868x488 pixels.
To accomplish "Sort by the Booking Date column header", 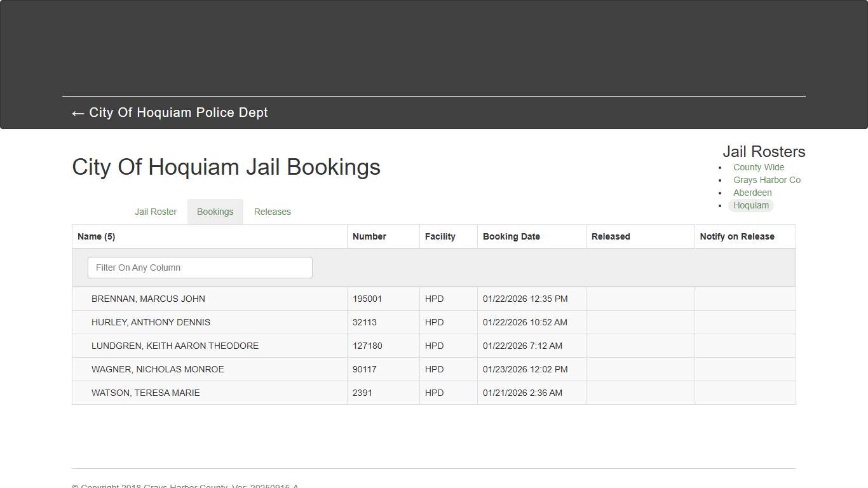I will click(512, 236).
